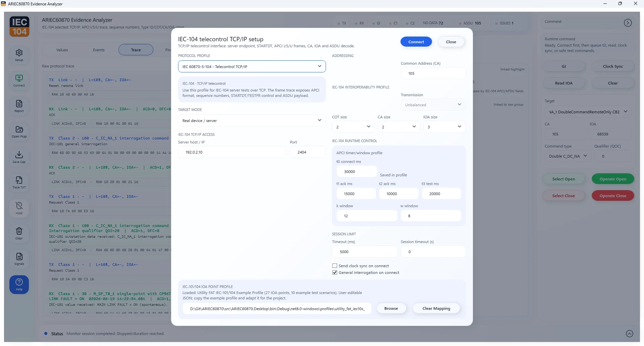
Task: Open the Transmission Unbalanced dropdown
Action: (x=433, y=105)
